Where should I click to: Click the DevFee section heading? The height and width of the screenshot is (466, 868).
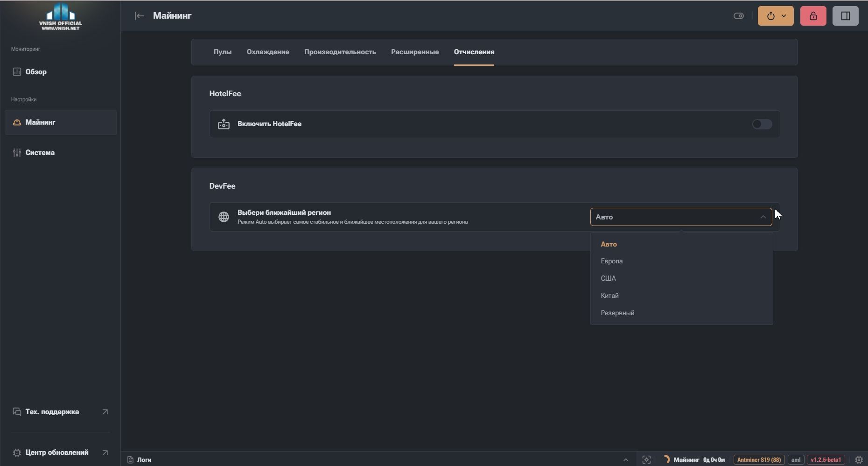(x=222, y=186)
